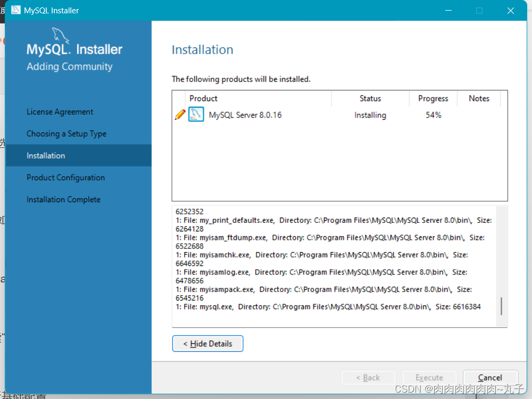Image resolution: width=532 pixels, height=399 pixels.
Task: Click the Back navigation button
Action: [x=368, y=377]
